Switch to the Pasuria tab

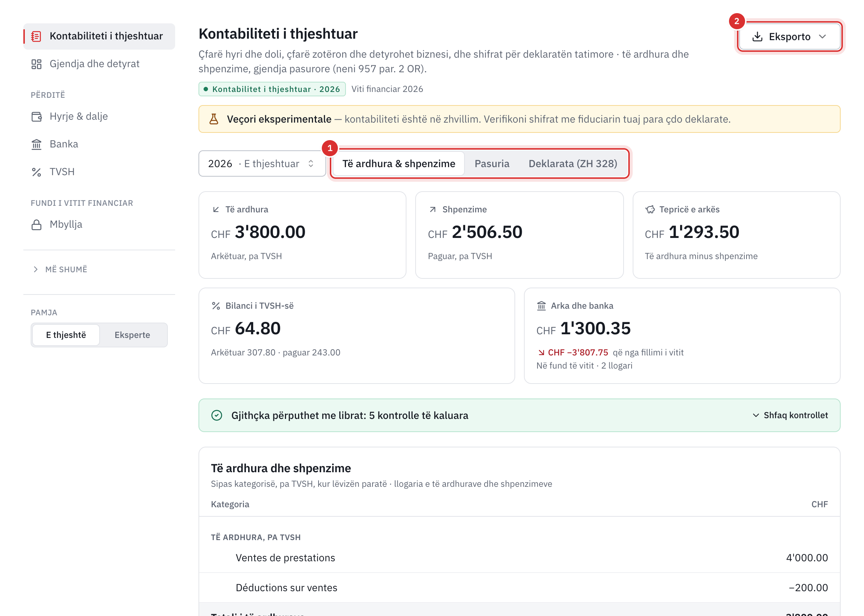492,163
